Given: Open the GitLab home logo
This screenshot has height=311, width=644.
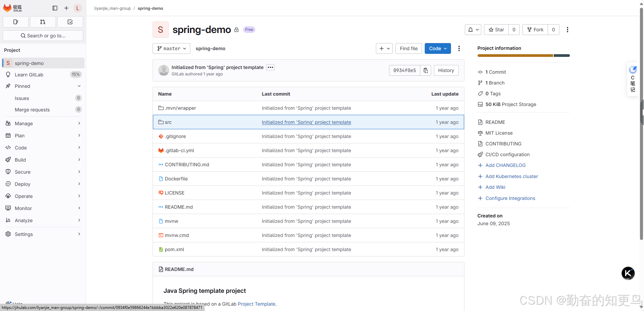Looking at the screenshot, I should coord(12,8).
